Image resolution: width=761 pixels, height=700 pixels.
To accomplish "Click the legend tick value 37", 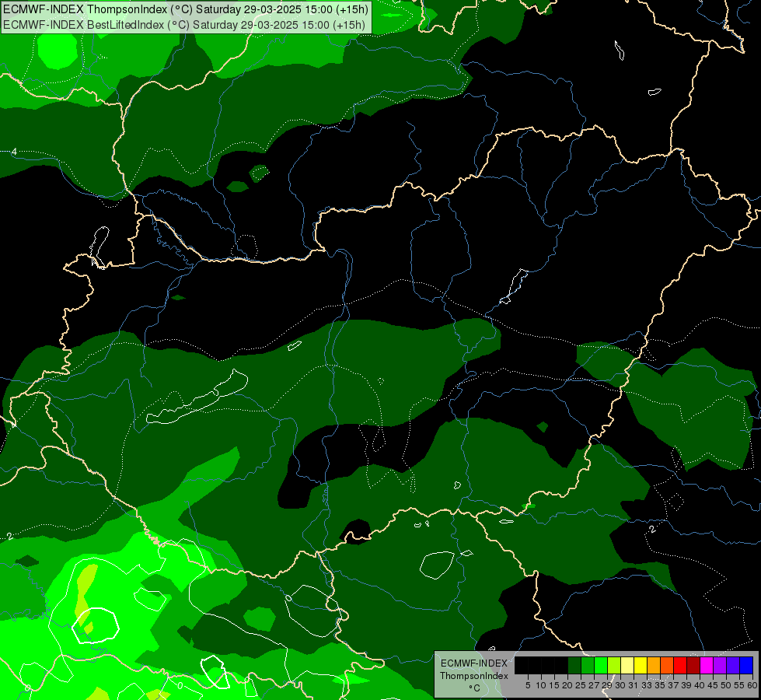I will point(674,685).
